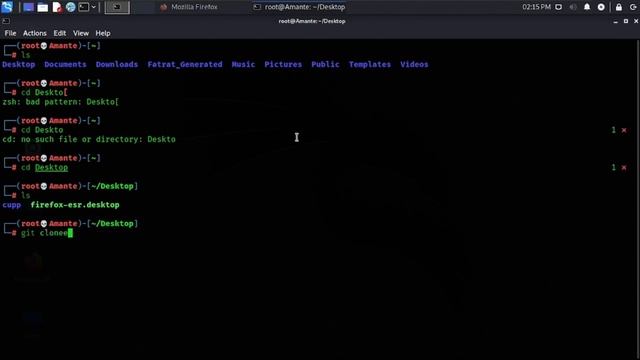Open the Help menu
640x360 pixels.
(103, 33)
